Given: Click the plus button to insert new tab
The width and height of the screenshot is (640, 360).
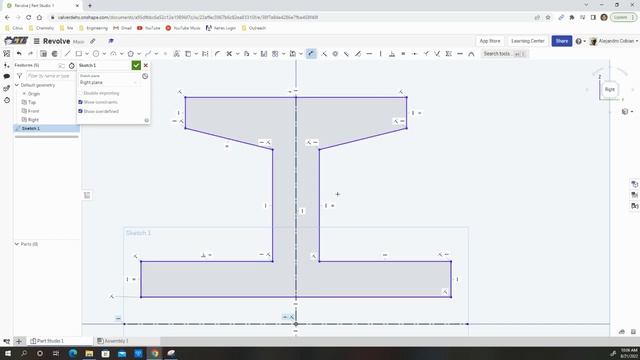Looking at the screenshot, I should pyautogui.click(x=19, y=341).
